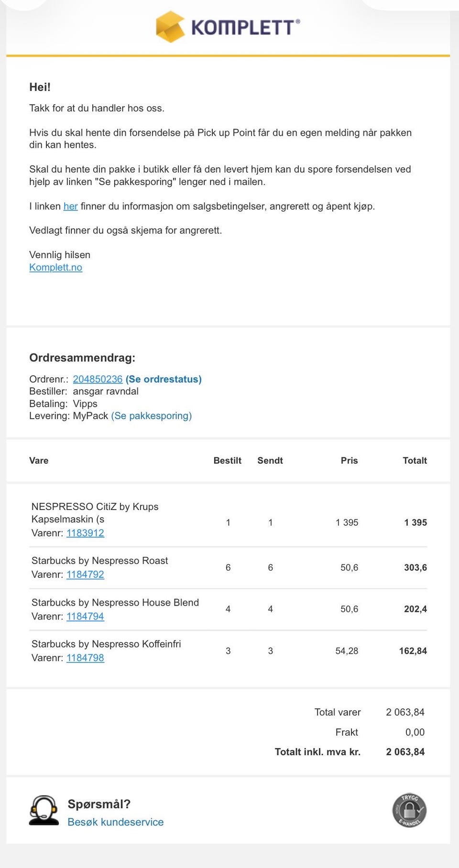Click '(Se pakkesporing)' tracking link
The image size is (459, 868).
(152, 416)
